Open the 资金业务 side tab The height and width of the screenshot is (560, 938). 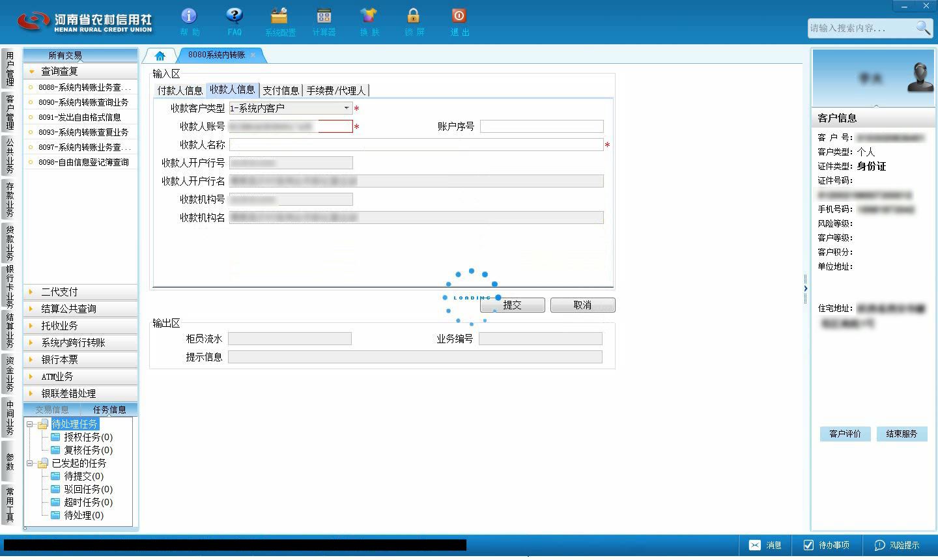[10, 374]
